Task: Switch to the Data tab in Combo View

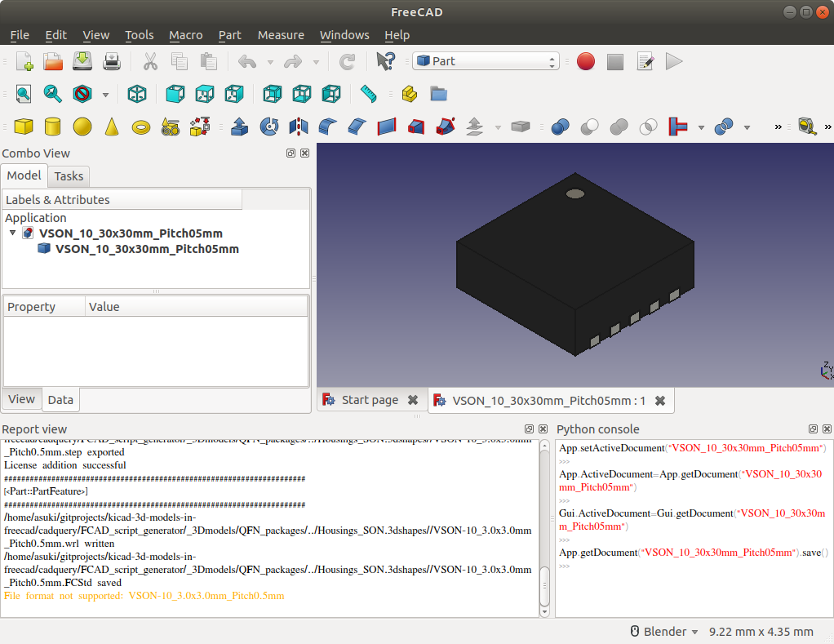Action: click(60, 399)
